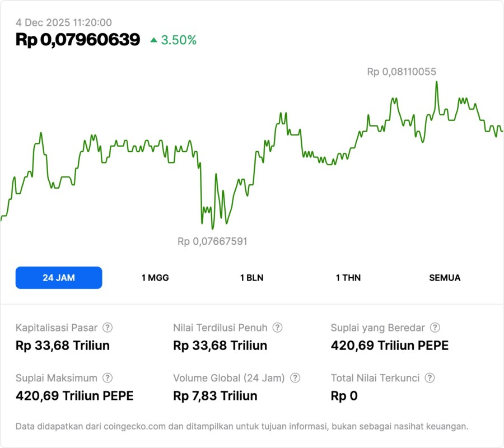Image resolution: width=504 pixels, height=448 pixels.
Task: Click the chart low label Rp 0,07667591
Action: [212, 241]
